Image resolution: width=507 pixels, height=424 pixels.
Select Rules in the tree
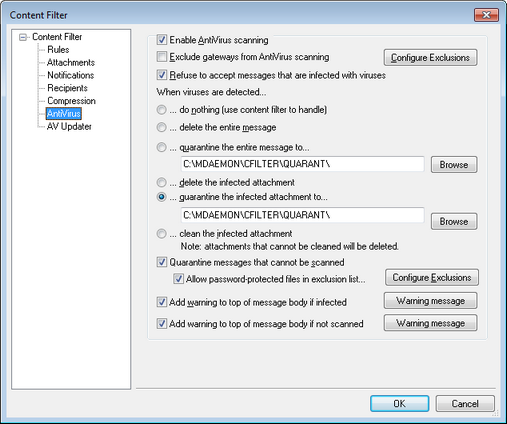point(58,50)
